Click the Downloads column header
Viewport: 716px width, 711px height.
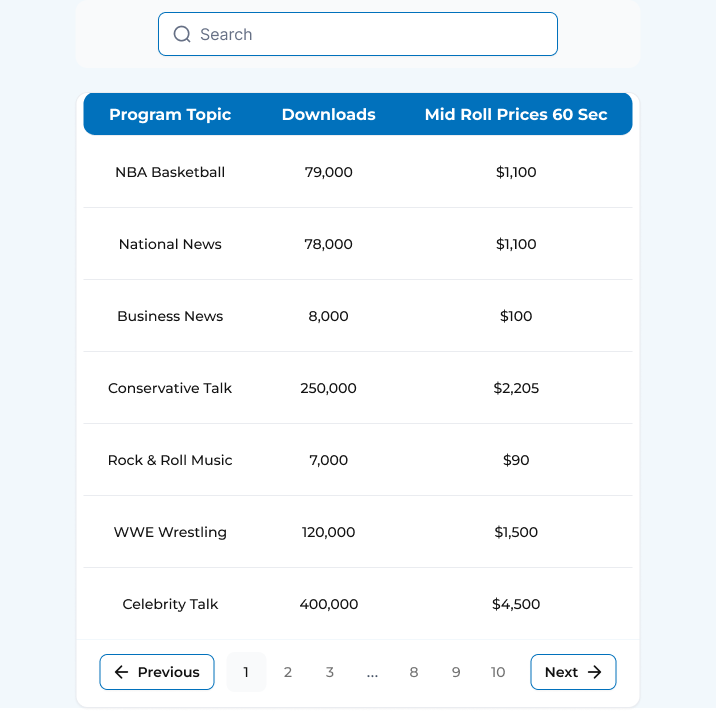coord(329,115)
